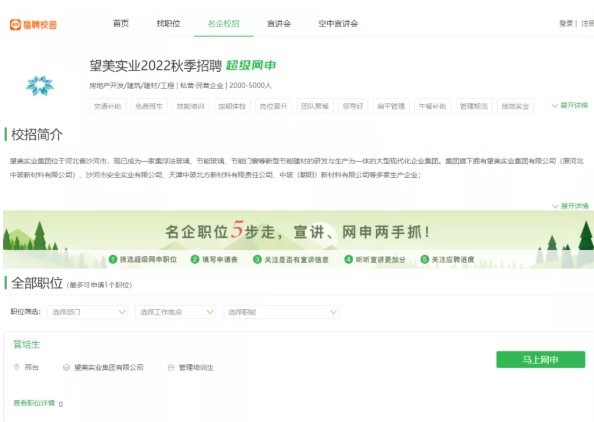
Task: Click the 2000-5000人 company size text
Action: point(250,86)
